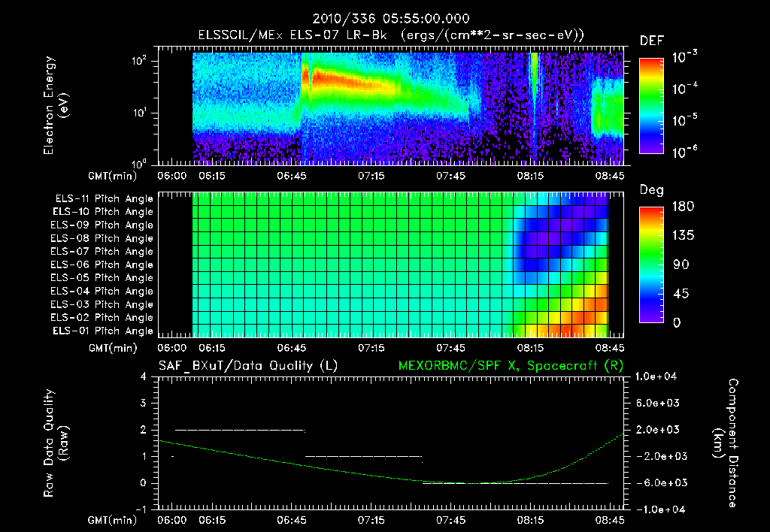Click the Raw Data Quality (Raw) axis label
The height and width of the screenshot is (532, 770).
[x=56, y=443]
